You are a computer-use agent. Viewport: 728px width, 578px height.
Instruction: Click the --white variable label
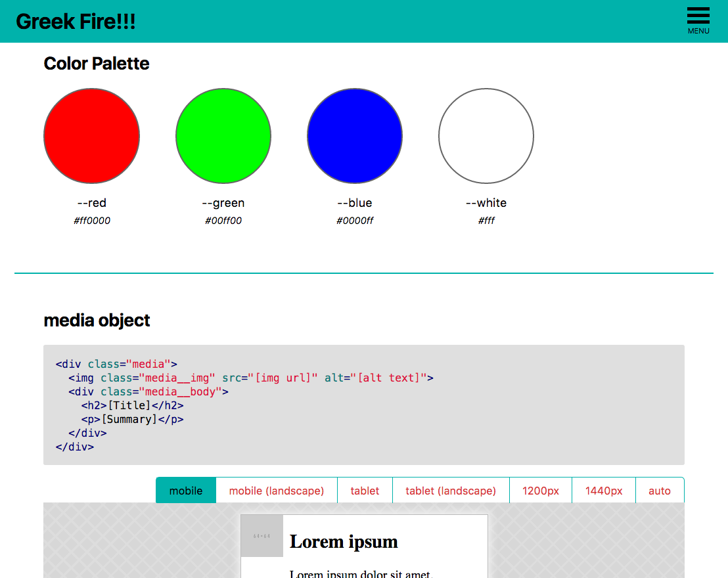pos(486,203)
